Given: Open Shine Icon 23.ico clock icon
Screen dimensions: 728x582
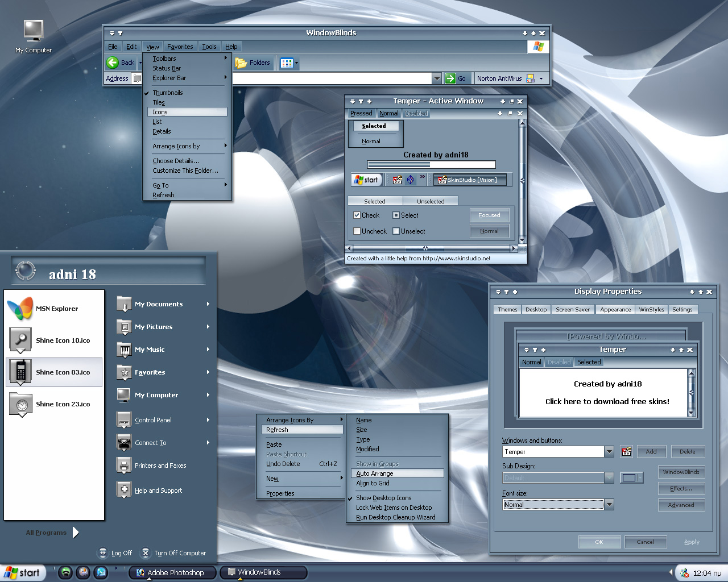Looking at the screenshot, I should click(x=20, y=404).
